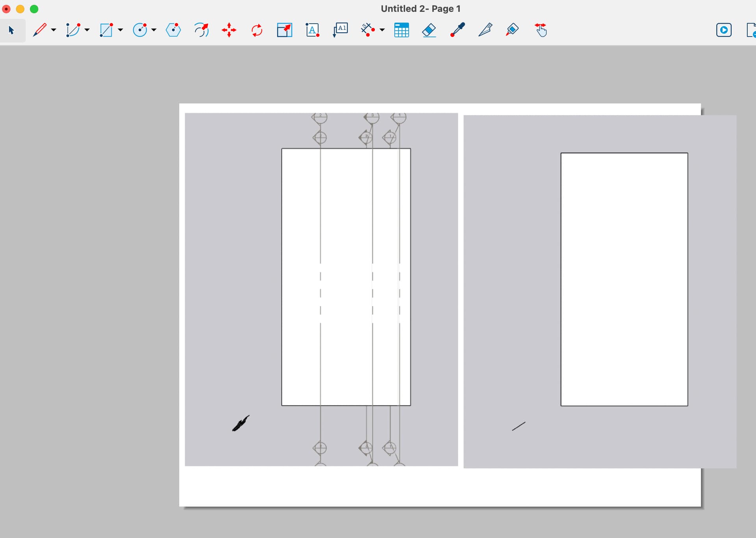Open the Arc tool variants dropdown
Image resolution: width=756 pixels, height=538 pixels.
[87, 30]
